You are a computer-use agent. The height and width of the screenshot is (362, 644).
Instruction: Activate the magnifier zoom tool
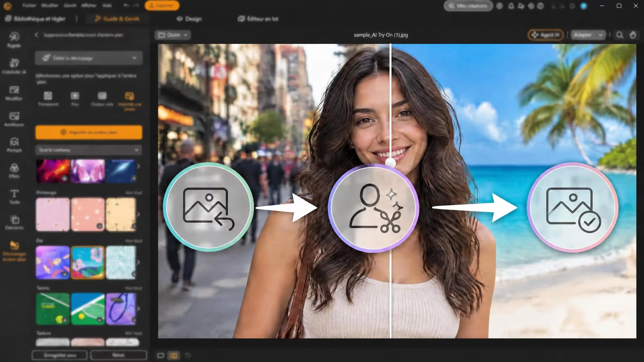pyautogui.click(x=620, y=35)
